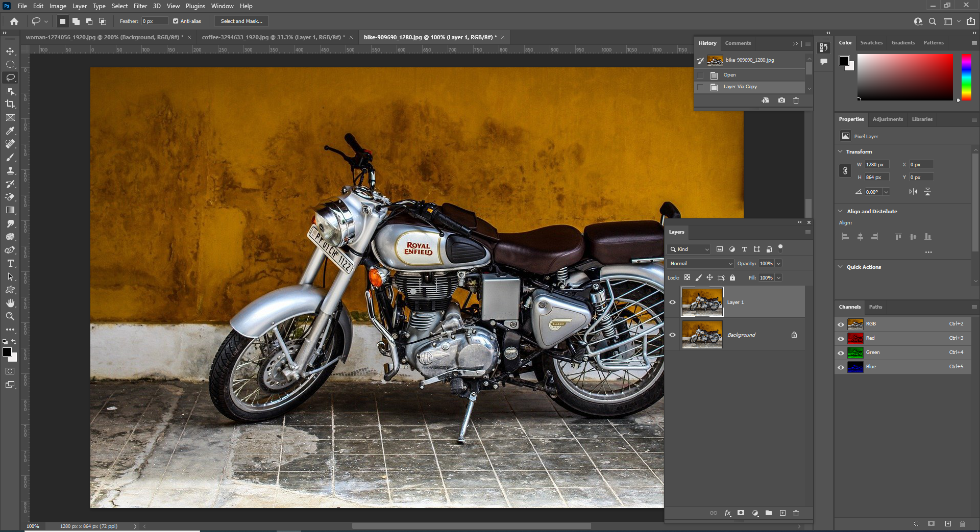
Task: Delete current state in History panel
Action: click(x=796, y=100)
